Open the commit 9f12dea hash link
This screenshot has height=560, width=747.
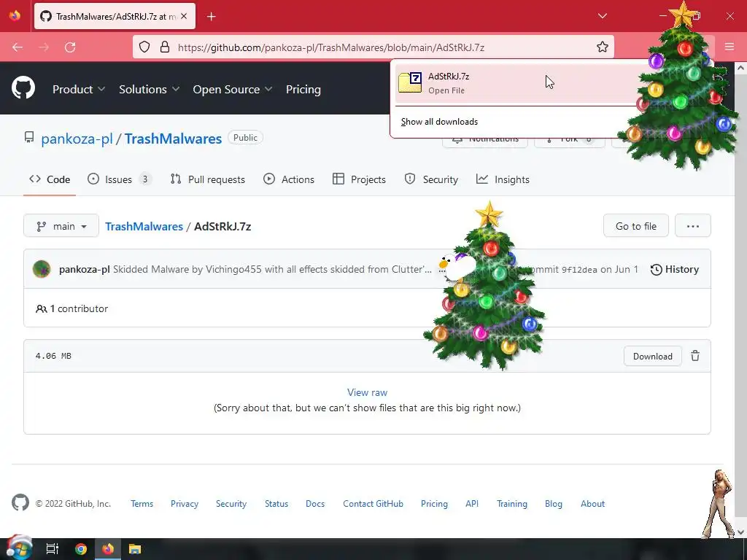(578, 270)
